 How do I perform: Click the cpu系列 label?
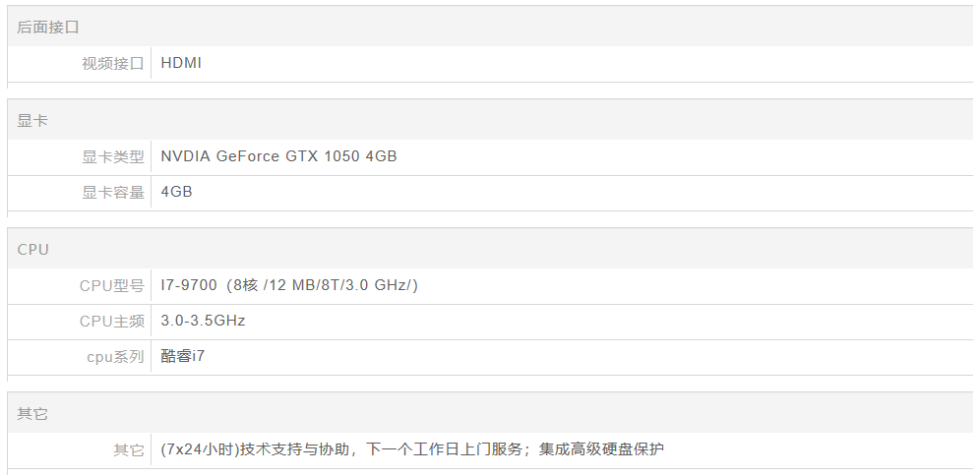pyautogui.click(x=115, y=356)
